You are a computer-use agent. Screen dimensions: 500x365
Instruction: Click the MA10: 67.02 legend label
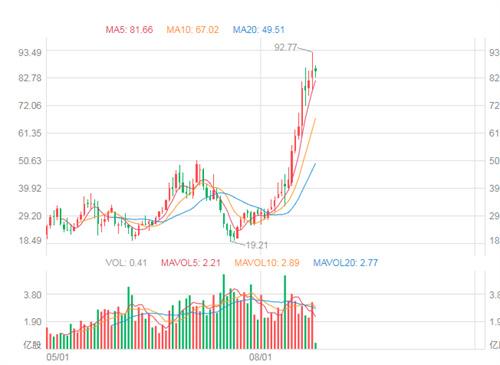coord(193,30)
